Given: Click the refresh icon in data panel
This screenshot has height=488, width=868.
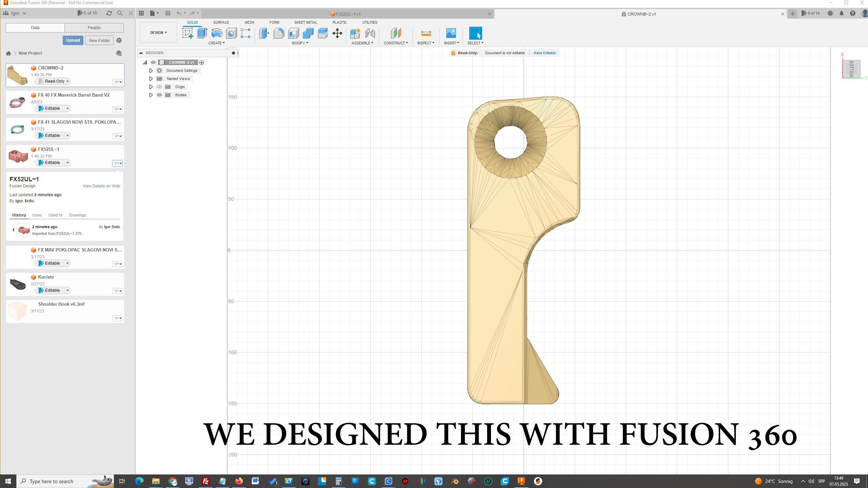Looking at the screenshot, I should tap(109, 13).
